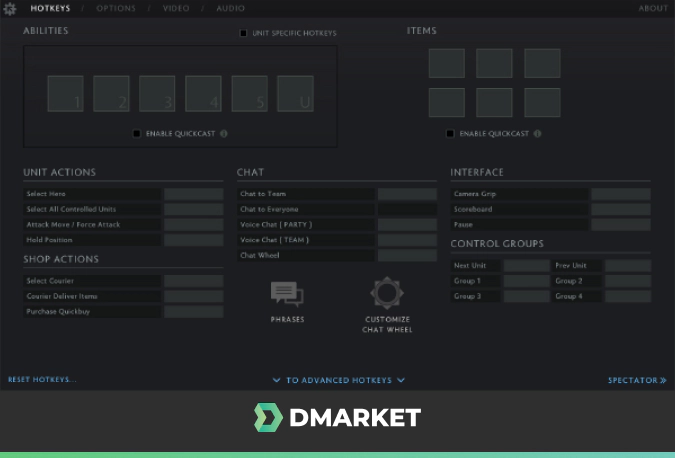Click the Group 2 hotkey field
Viewport: 675px width, 458px height.
[x=628, y=281]
